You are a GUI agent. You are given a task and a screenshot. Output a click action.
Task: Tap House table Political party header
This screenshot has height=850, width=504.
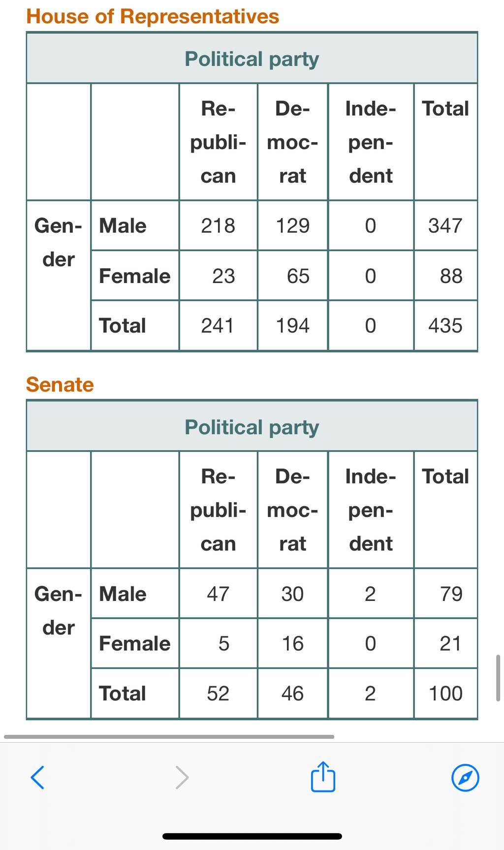click(x=252, y=59)
